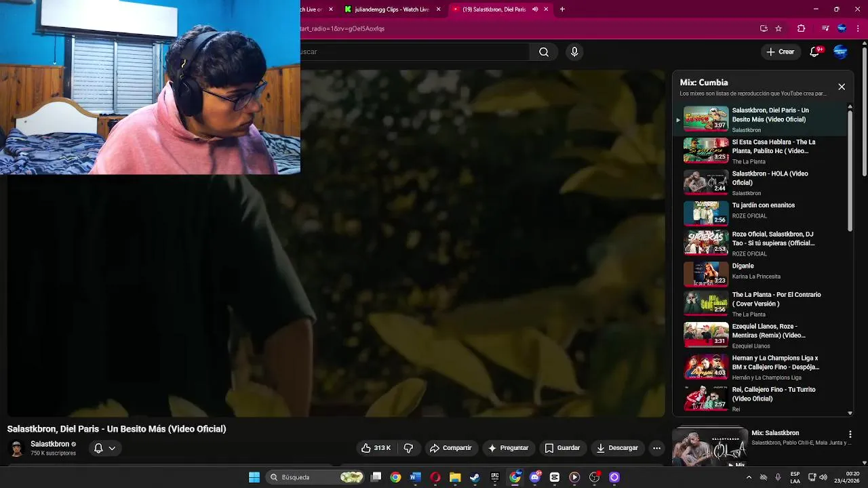This screenshot has width=868, height=488.
Task: Open the Windows Start menu
Action: 254,477
